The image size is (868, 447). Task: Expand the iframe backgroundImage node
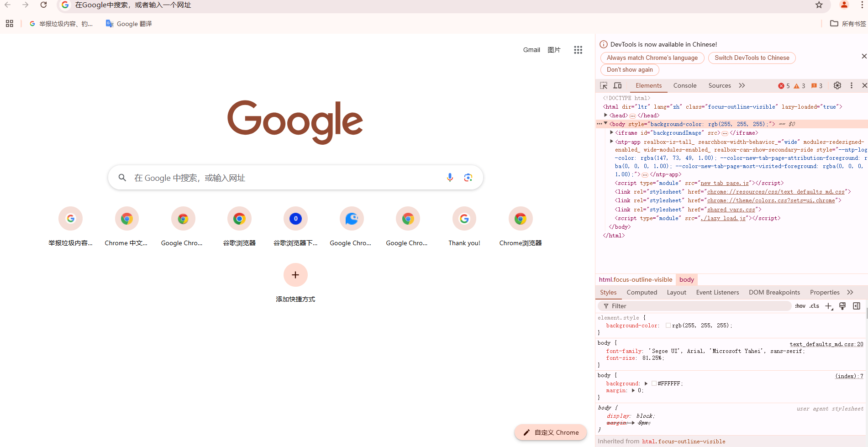[x=611, y=132]
